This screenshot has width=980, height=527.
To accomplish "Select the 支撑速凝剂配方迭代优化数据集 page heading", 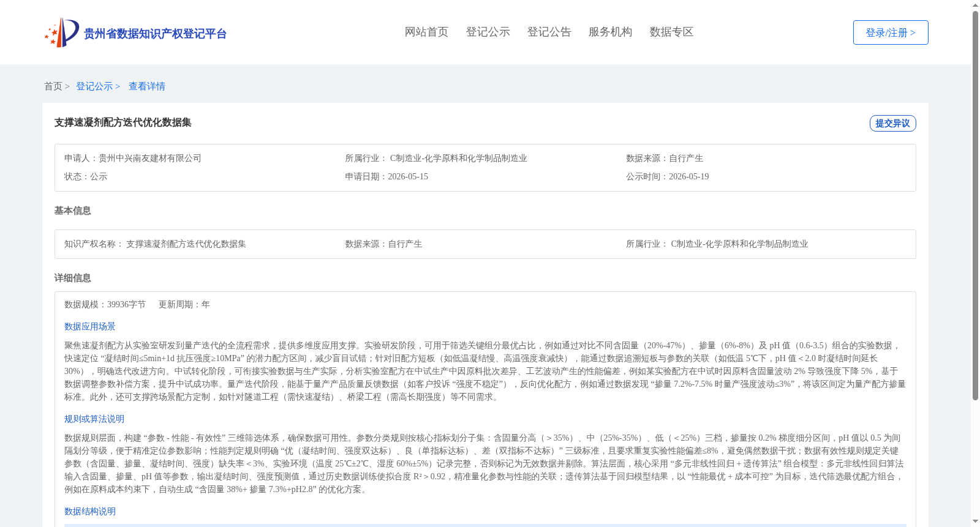I will click(123, 122).
